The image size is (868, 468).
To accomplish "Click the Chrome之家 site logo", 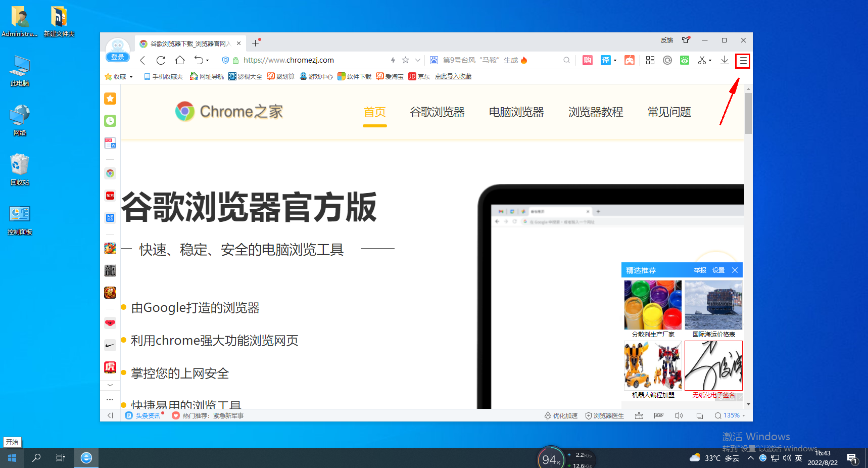I will (229, 111).
